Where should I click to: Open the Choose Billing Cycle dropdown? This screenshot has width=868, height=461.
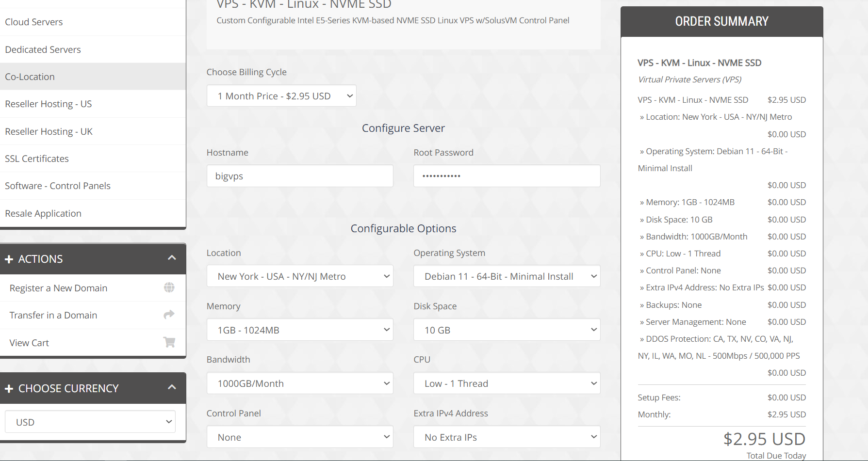click(281, 96)
